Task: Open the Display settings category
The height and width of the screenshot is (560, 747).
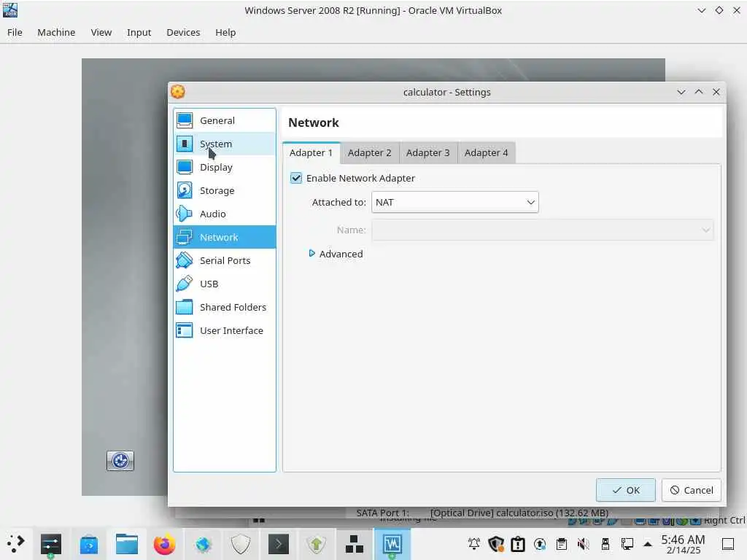Action: [225, 167]
